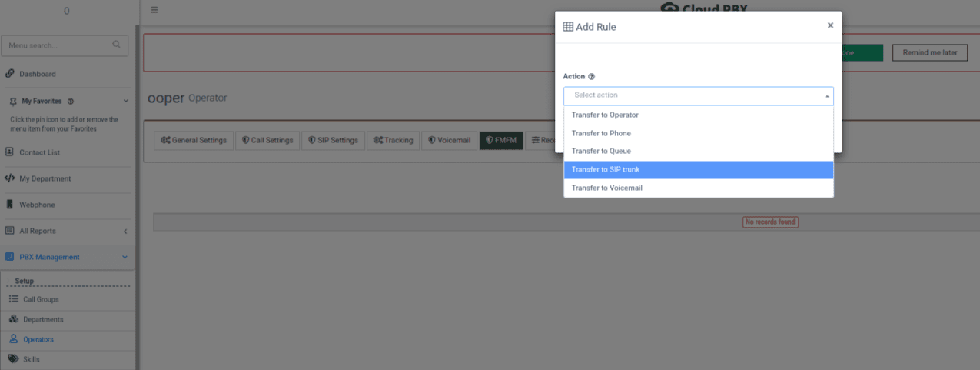Click the search magnifier icon in menu search
Screen dimensions: 980x370
pos(117,45)
